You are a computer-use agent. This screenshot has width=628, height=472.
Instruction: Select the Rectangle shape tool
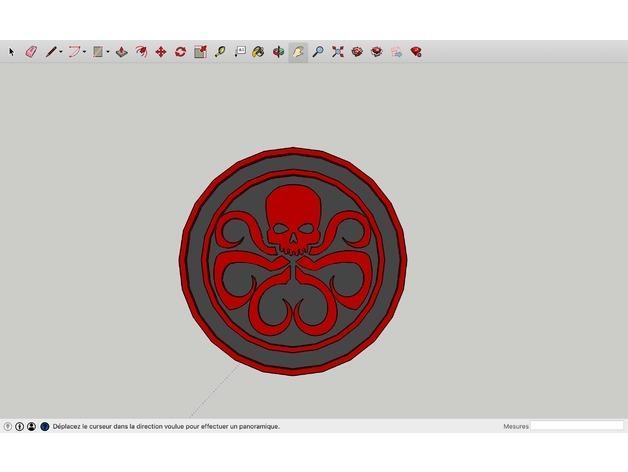pos(98,52)
